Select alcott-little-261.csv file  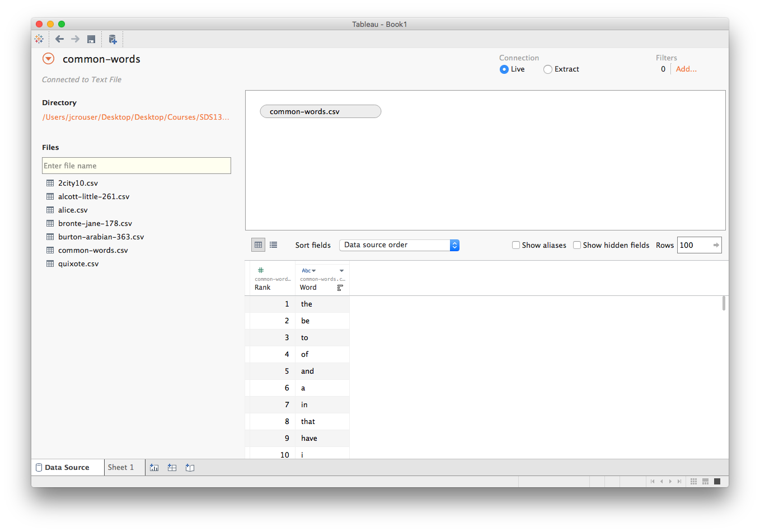(x=94, y=196)
